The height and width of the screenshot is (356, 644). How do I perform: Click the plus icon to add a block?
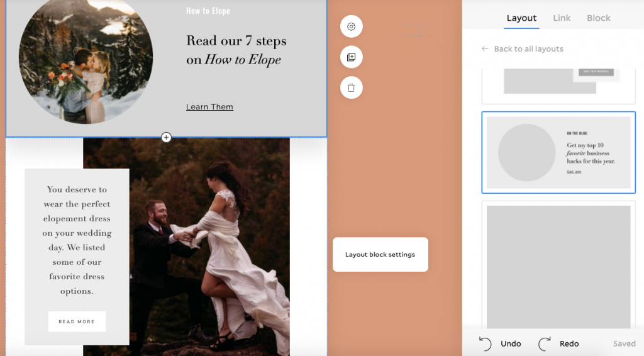(166, 137)
